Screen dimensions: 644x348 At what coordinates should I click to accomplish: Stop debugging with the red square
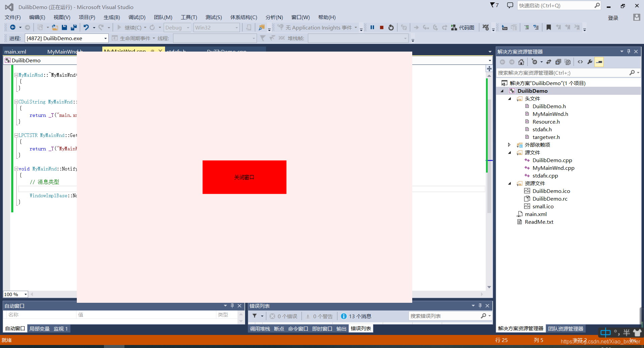[382, 27]
